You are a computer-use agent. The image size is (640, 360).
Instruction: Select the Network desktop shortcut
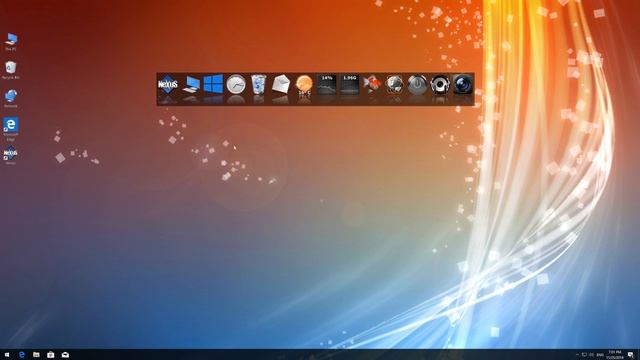11,99
